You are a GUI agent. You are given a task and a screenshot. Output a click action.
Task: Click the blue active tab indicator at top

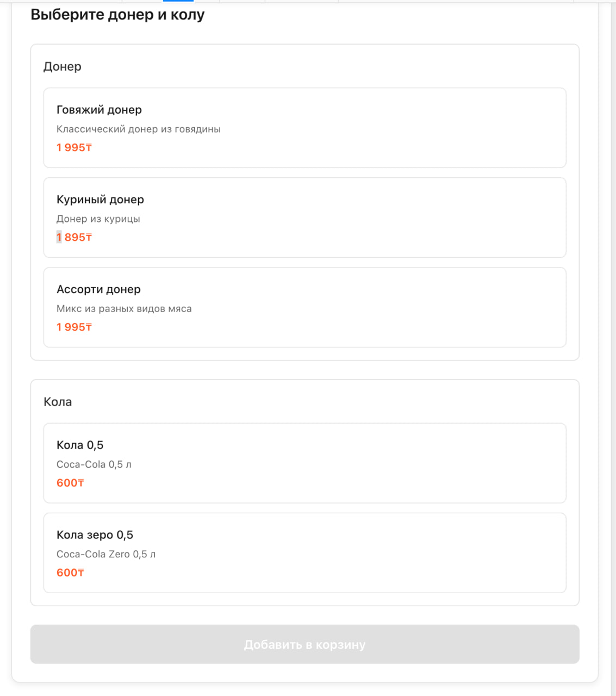click(x=178, y=1)
